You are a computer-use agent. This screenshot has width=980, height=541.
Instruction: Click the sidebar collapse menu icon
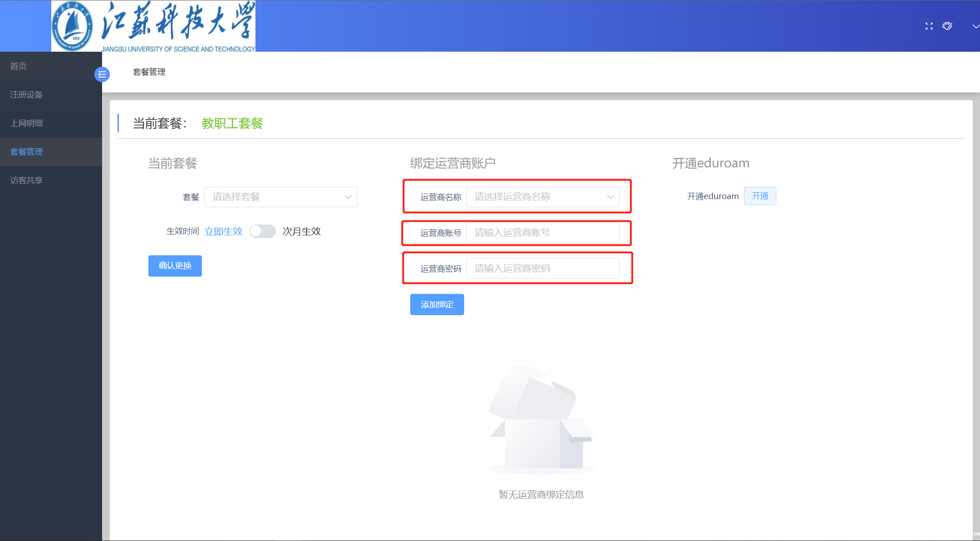coord(102,74)
